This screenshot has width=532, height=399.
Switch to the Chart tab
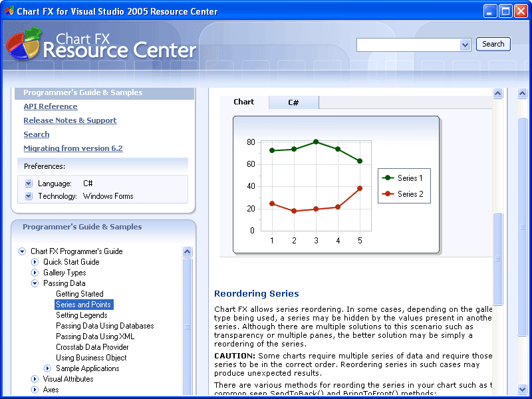[x=244, y=102]
